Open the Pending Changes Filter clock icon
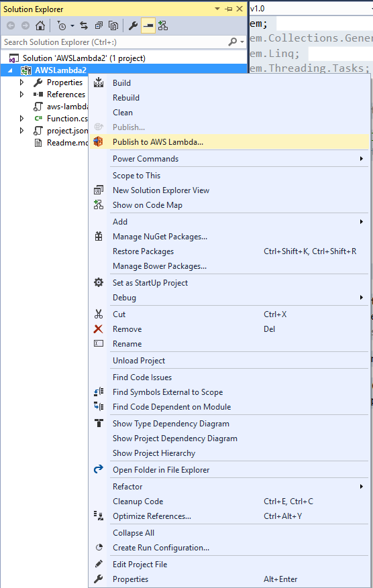Viewport: 373px width, 588px height. (x=62, y=25)
